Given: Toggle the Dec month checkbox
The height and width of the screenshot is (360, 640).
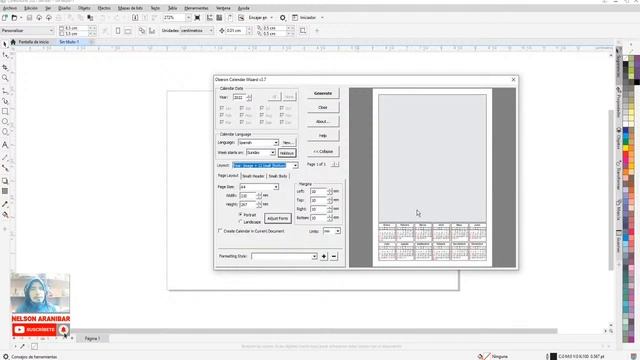Looking at the screenshot, I should coord(282,122).
